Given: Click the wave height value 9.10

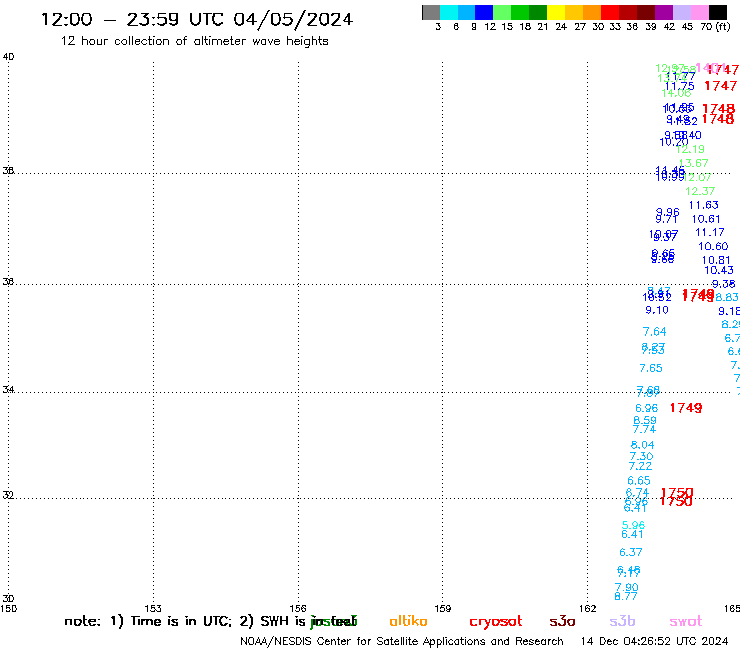Looking at the screenshot, I should 657,310.
